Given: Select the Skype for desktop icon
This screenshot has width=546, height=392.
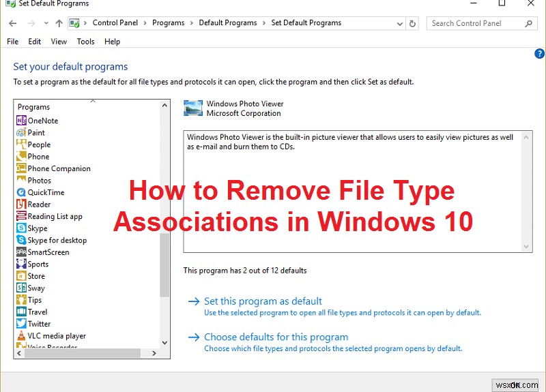Looking at the screenshot, I should [x=21, y=240].
